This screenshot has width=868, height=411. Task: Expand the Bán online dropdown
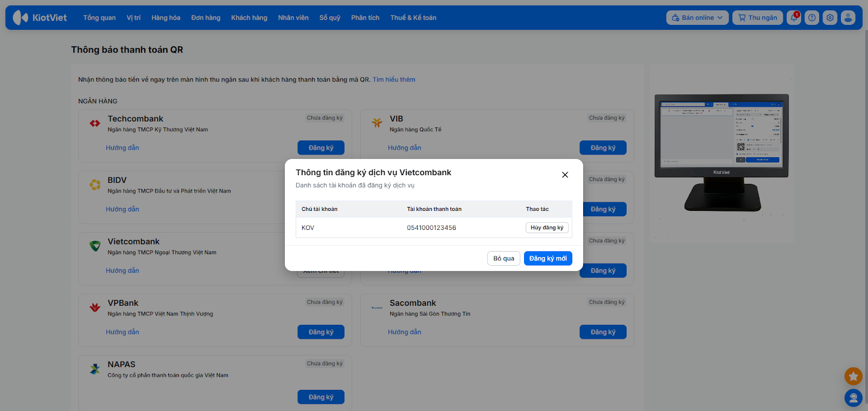click(697, 18)
